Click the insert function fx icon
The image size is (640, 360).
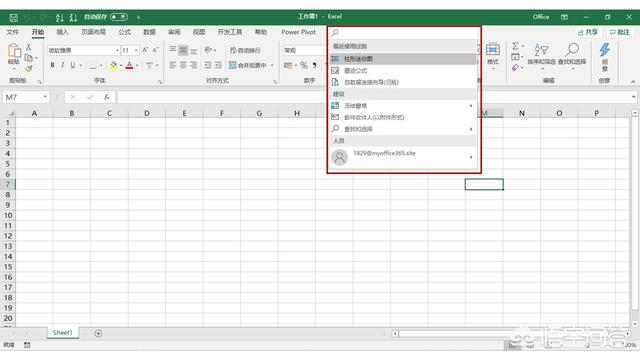107,97
